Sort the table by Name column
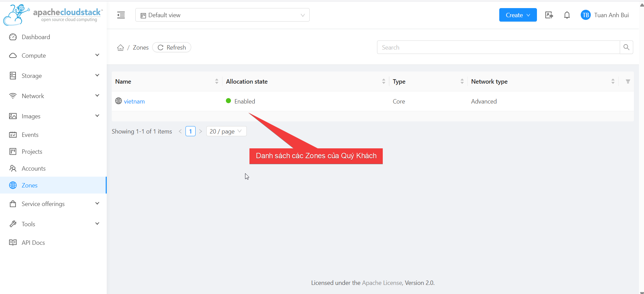This screenshot has width=644, height=294. (x=216, y=82)
